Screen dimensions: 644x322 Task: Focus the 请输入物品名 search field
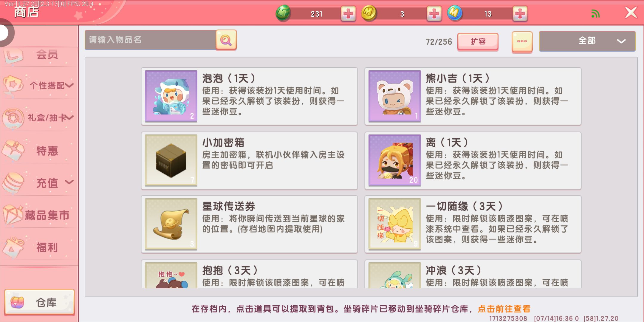click(x=151, y=40)
